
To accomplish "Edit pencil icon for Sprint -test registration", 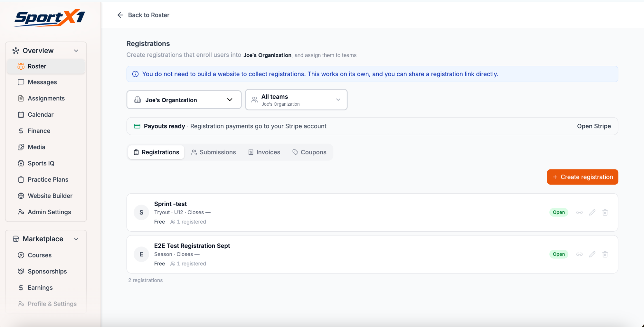I will (x=592, y=212).
